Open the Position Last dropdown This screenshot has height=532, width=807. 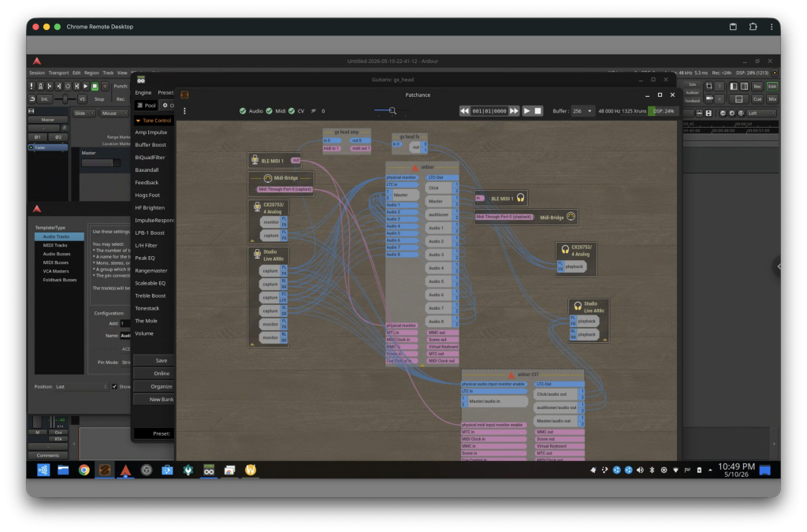coord(81,386)
